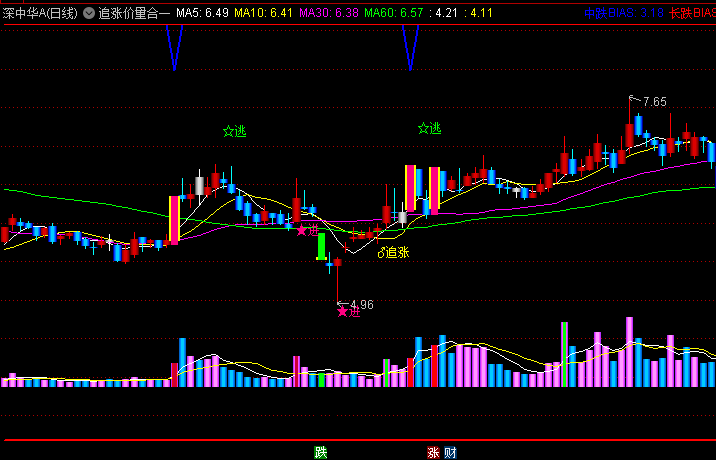Click the second green ☆逃 sell signal
The height and width of the screenshot is (460, 716).
(430, 128)
